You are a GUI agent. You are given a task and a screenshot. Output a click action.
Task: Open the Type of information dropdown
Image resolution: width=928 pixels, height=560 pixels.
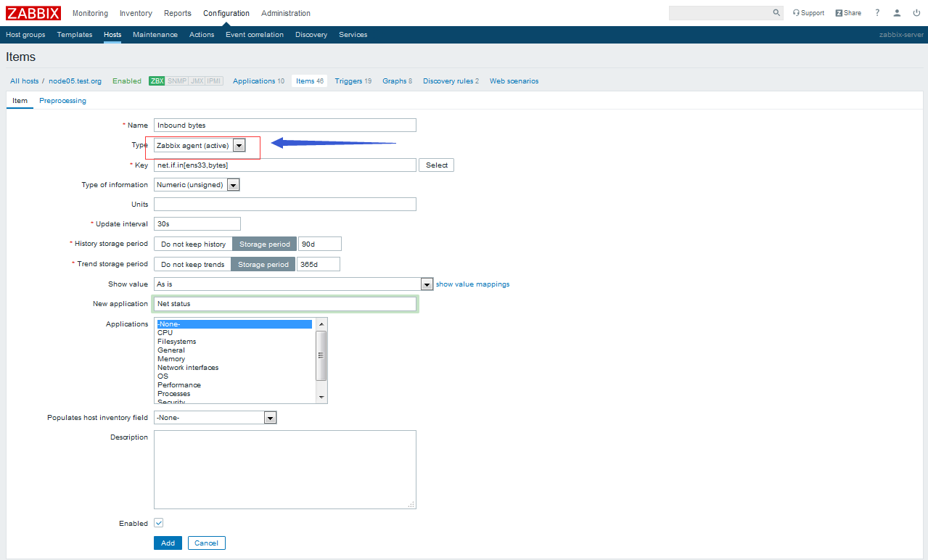click(233, 184)
